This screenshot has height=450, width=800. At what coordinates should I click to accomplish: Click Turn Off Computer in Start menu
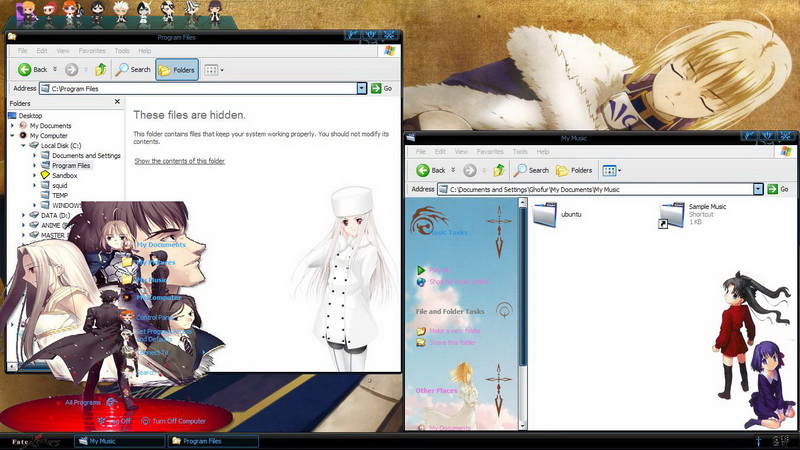coord(173,421)
